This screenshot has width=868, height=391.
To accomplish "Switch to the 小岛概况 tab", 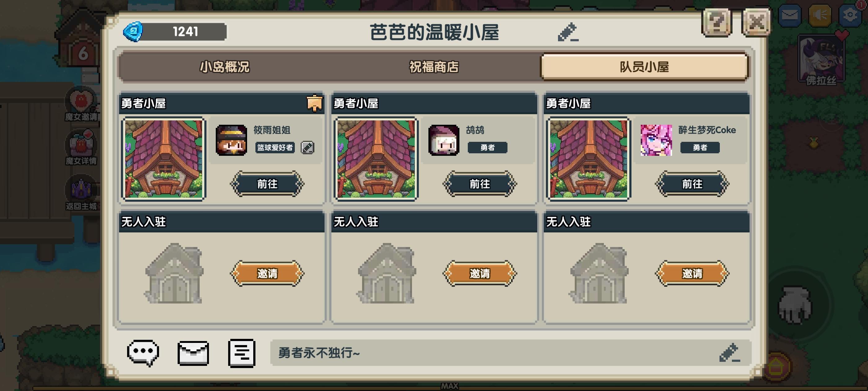I will pos(224,67).
